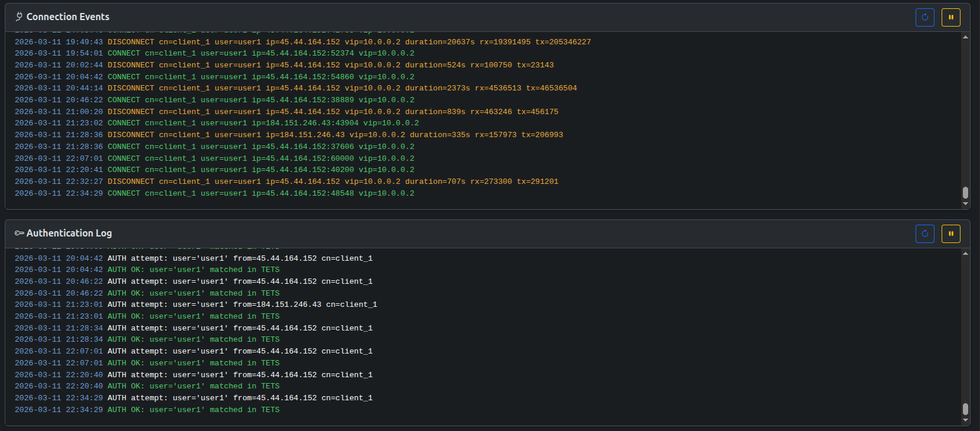Select the 21:23:02 CONNECT event from 184.151.246.43
The image size is (980, 431).
217,123
